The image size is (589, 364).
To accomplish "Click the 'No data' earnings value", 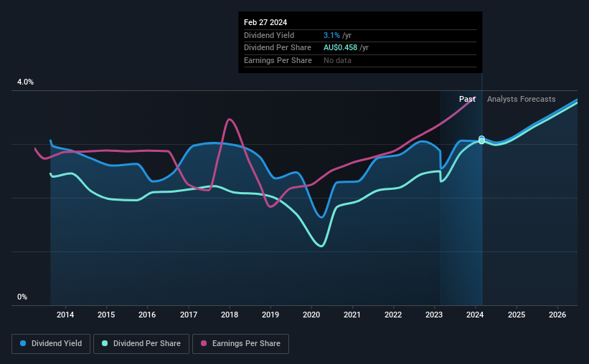I will (x=337, y=60).
